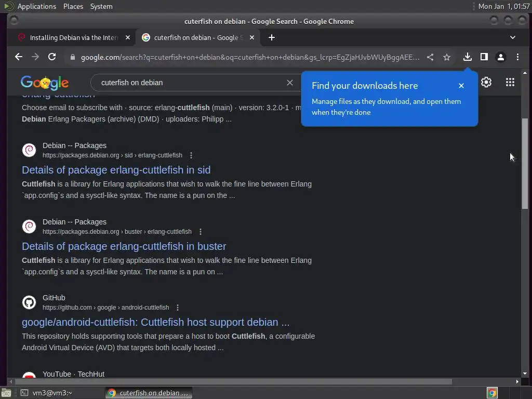Reload the current page
532x399 pixels.
click(x=52, y=57)
